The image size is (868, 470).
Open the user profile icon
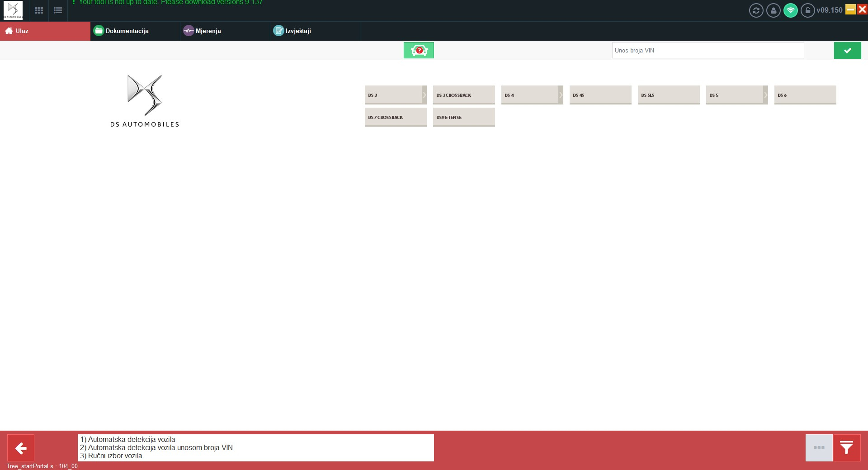[x=773, y=10]
